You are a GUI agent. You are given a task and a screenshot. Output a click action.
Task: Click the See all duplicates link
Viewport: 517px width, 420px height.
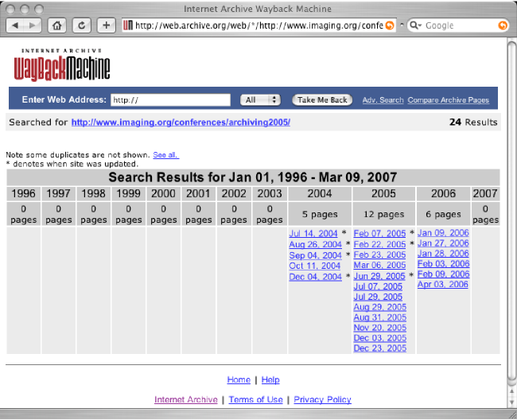pyautogui.click(x=166, y=155)
